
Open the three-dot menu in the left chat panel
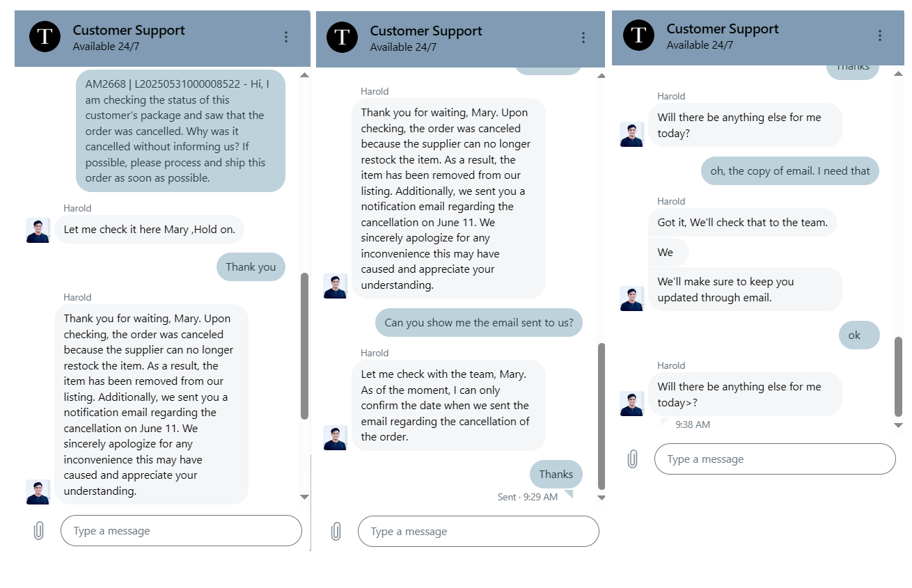click(286, 38)
